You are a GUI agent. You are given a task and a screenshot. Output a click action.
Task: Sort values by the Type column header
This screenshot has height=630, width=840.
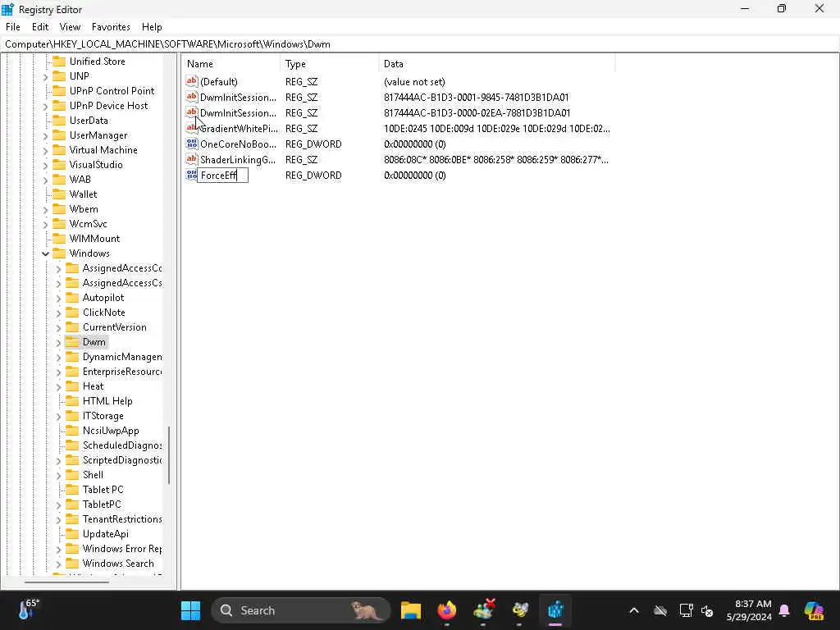[330, 64]
